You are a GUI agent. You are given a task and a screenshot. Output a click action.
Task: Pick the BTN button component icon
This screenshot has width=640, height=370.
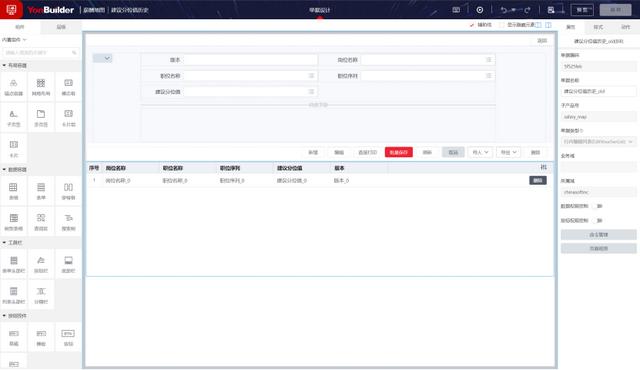[68, 337]
